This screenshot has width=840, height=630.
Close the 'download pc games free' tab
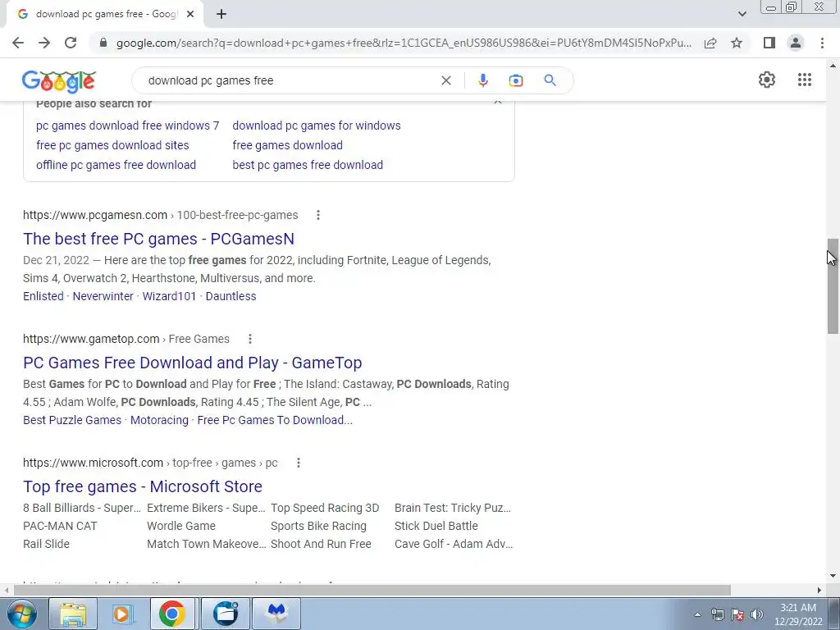point(190,15)
